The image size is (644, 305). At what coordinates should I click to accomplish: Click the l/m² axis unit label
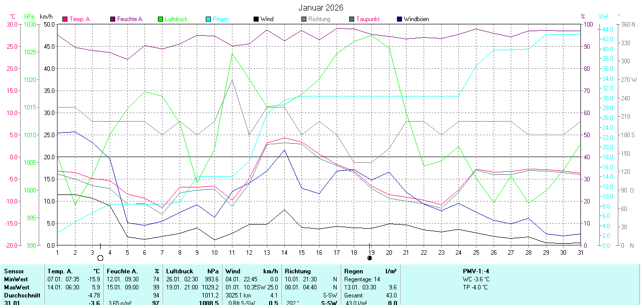(x=604, y=17)
